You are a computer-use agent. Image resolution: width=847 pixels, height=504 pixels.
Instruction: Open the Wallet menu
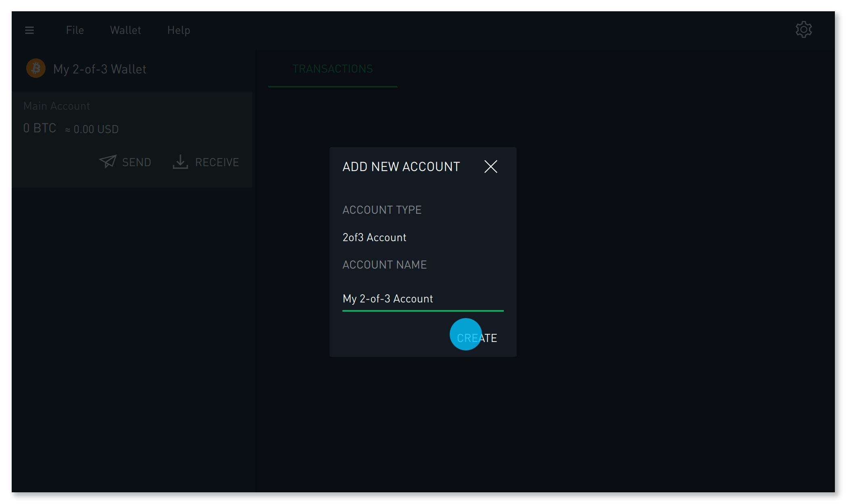click(x=125, y=30)
